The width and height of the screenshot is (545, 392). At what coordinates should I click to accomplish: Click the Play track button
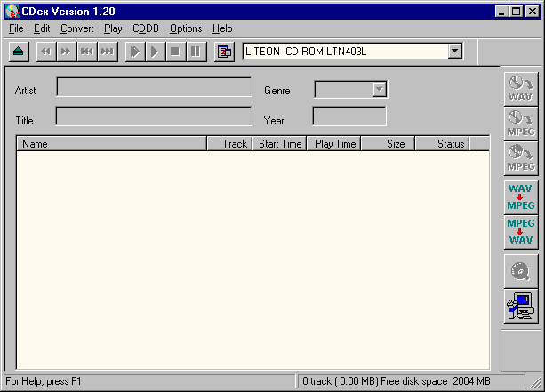(x=156, y=52)
